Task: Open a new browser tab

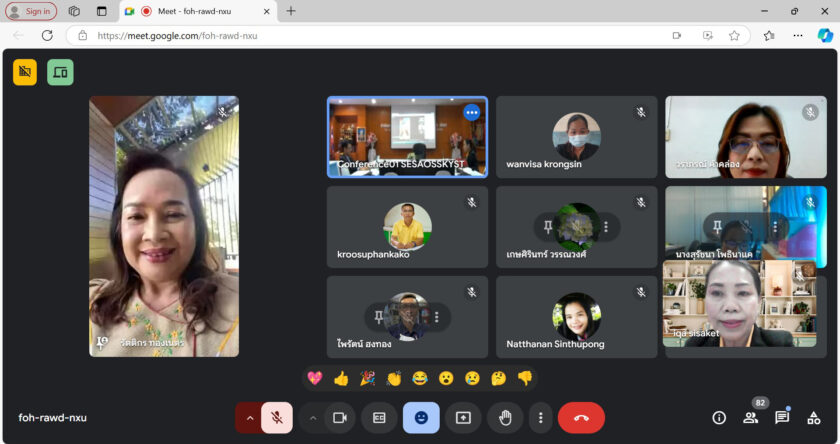Action: tap(291, 11)
